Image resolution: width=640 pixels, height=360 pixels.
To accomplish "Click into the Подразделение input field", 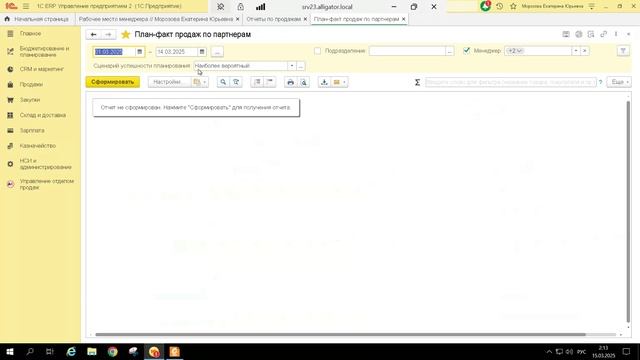I will click(x=407, y=51).
